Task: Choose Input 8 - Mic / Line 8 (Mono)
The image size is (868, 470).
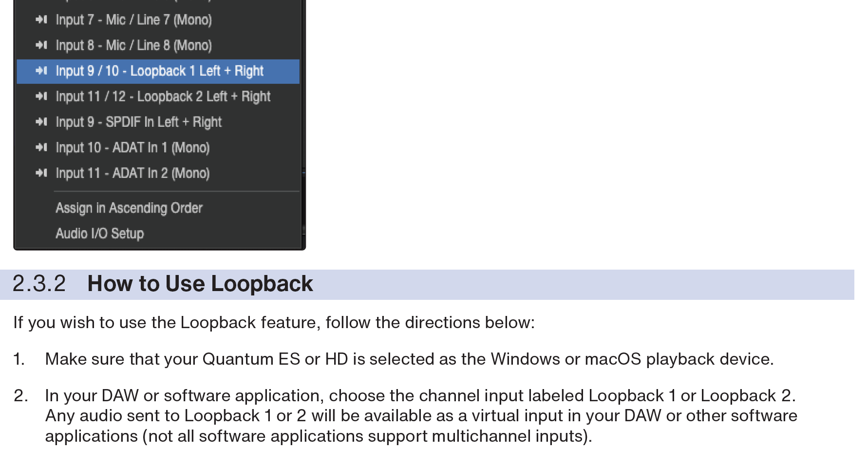Action: [133, 45]
